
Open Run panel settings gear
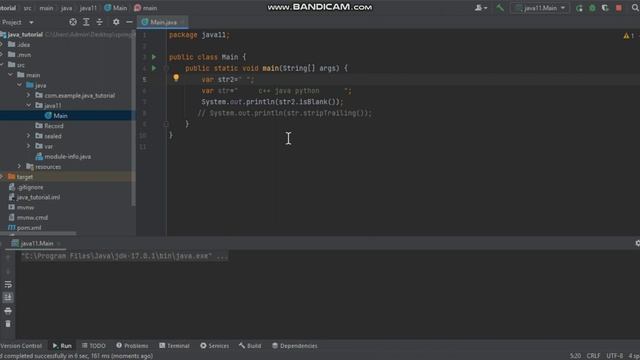(637, 243)
